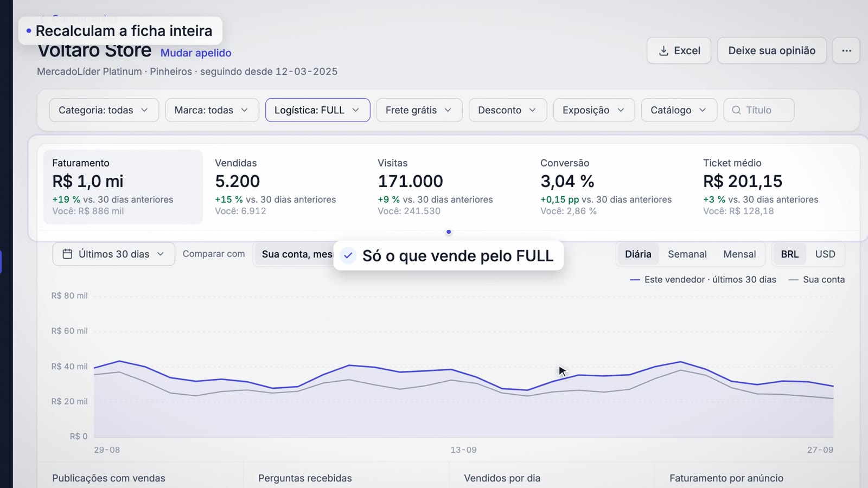Viewport: 868px width, 488px height.
Task: Select the Vendidas metric card
Action: [286, 187]
